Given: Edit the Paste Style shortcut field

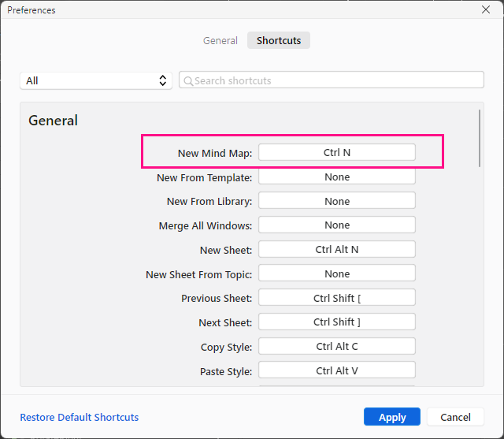Looking at the screenshot, I should coord(336,370).
